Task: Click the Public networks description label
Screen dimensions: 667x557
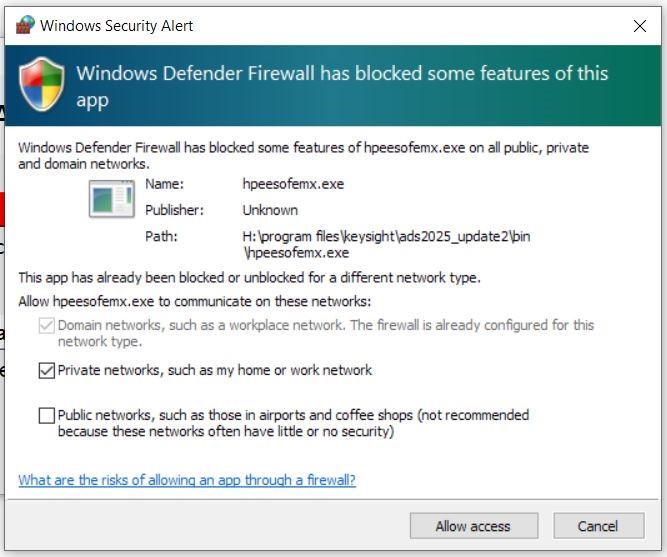Action: pyautogui.click(x=294, y=423)
